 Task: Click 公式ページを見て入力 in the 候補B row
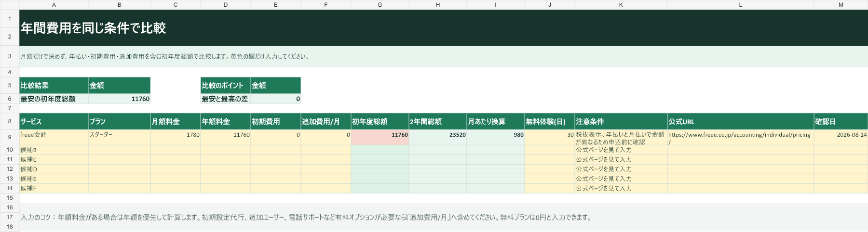coord(621,150)
